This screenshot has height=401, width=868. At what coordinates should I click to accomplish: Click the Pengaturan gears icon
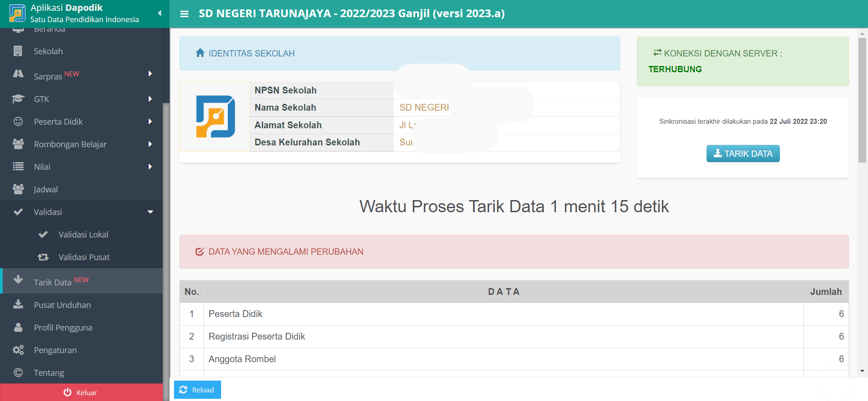click(18, 350)
